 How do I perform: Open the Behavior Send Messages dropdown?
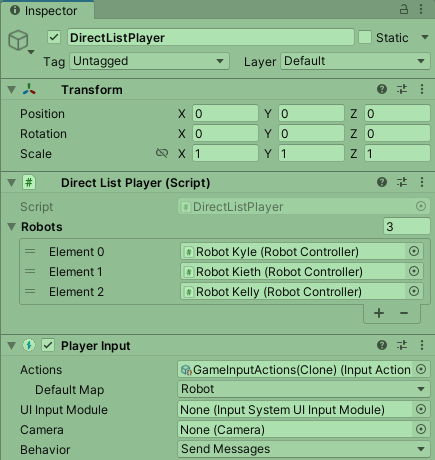(303, 449)
